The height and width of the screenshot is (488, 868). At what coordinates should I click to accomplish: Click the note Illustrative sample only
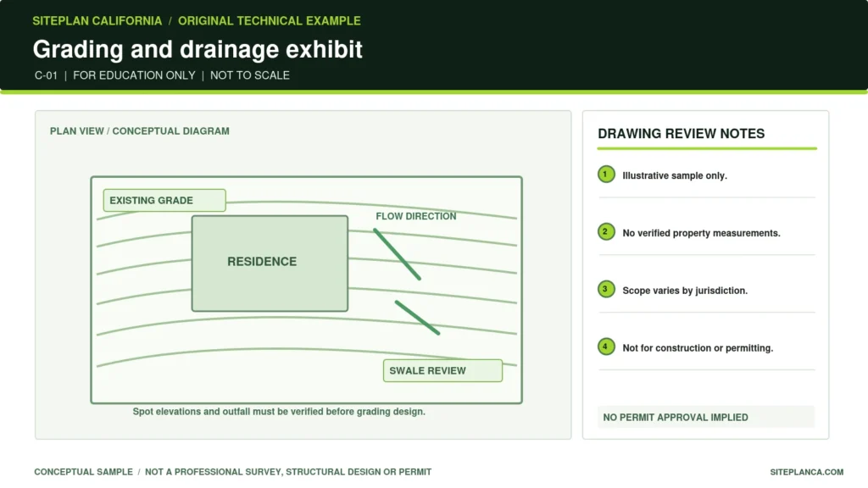point(675,175)
